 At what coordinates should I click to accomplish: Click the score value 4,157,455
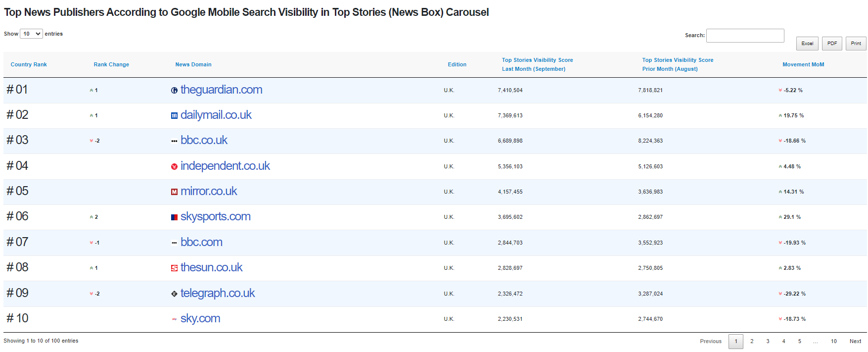pos(510,192)
